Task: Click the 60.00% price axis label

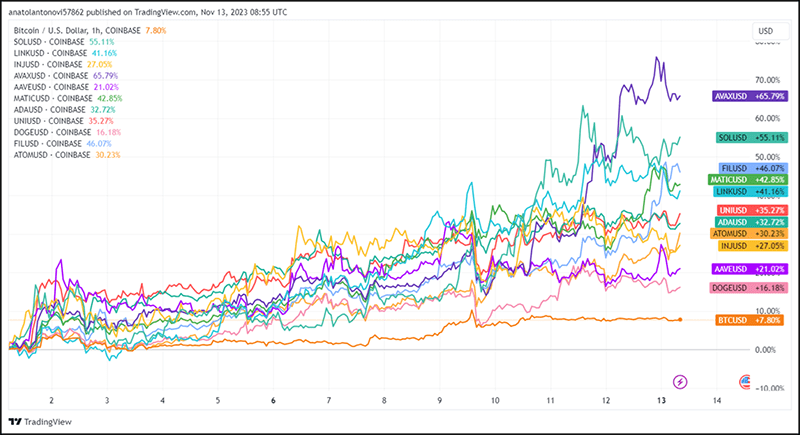Action: pyautogui.click(x=767, y=118)
